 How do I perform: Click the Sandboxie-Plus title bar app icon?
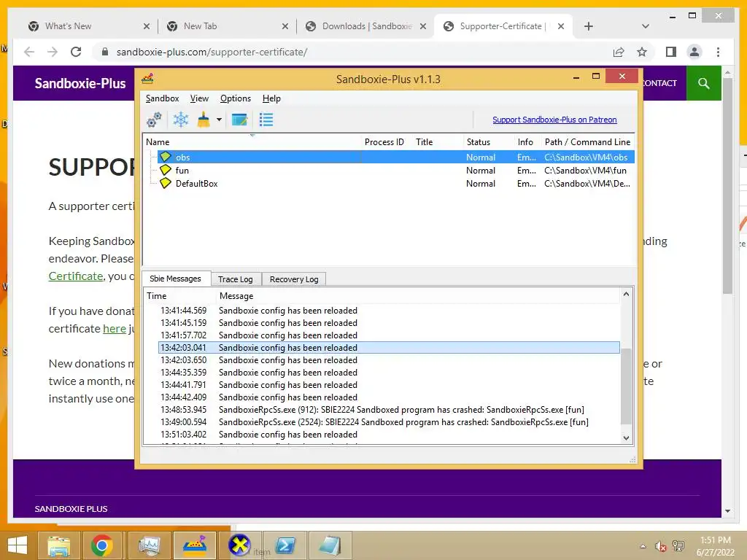point(147,79)
